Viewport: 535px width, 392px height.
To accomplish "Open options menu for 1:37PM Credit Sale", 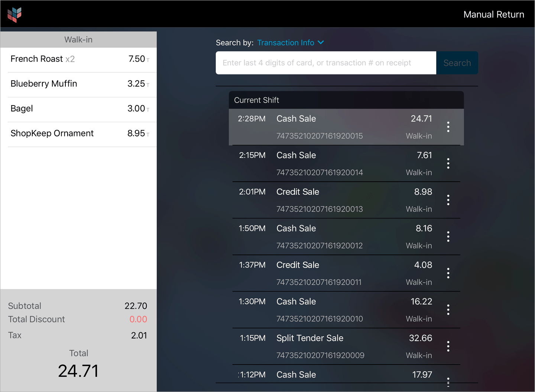I will click(x=448, y=273).
